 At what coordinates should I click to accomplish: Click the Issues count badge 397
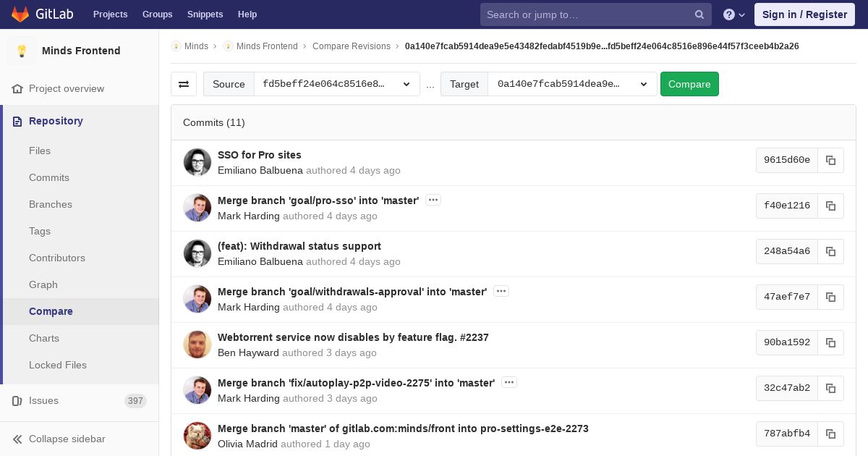pos(135,401)
